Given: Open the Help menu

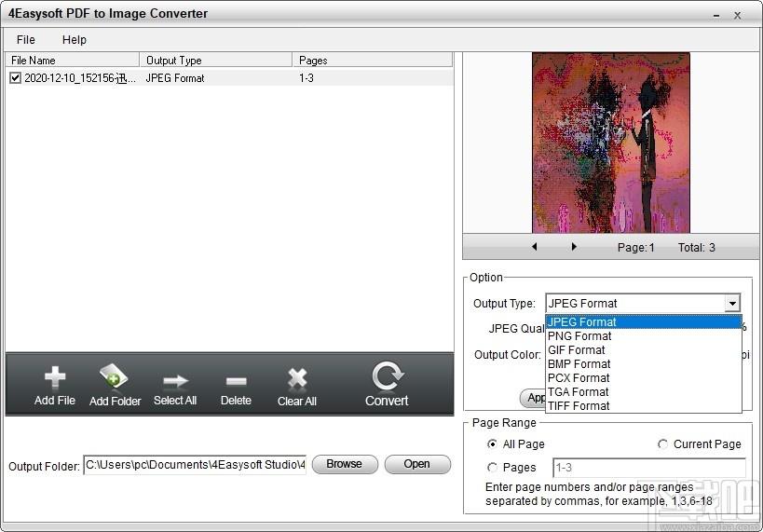Looking at the screenshot, I should (75, 40).
